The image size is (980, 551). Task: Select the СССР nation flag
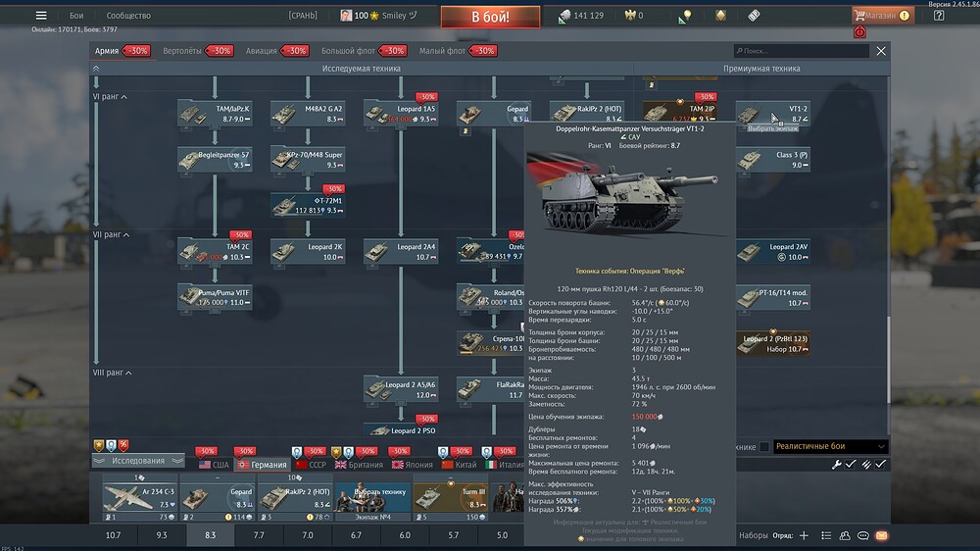(x=311, y=465)
